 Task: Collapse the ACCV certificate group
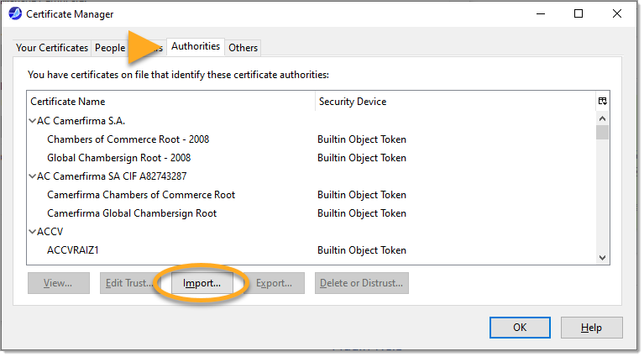click(x=33, y=232)
